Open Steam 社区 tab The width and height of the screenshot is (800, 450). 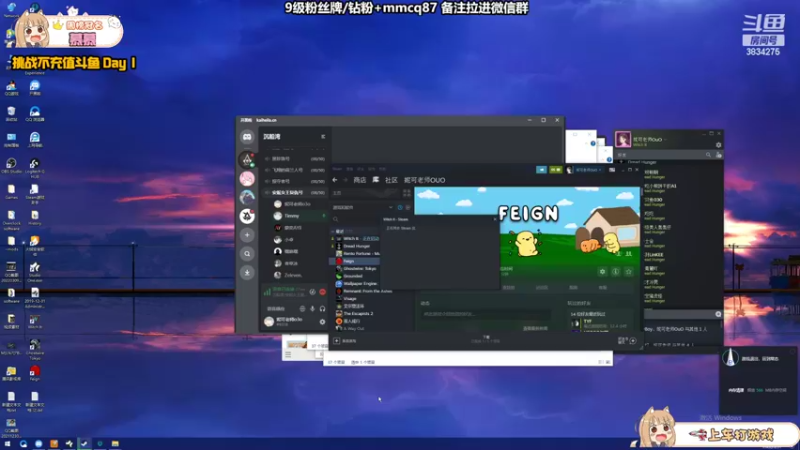(x=391, y=180)
